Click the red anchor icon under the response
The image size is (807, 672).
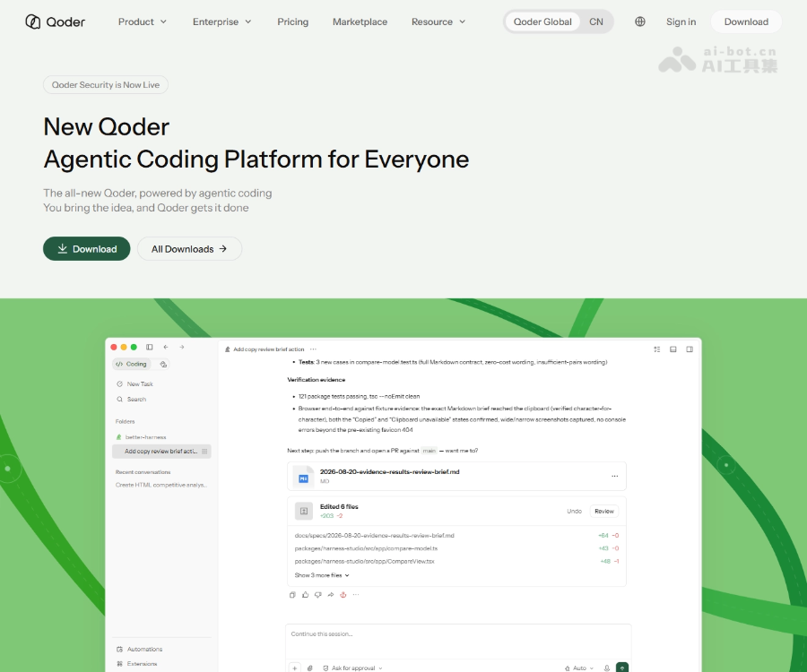click(343, 595)
